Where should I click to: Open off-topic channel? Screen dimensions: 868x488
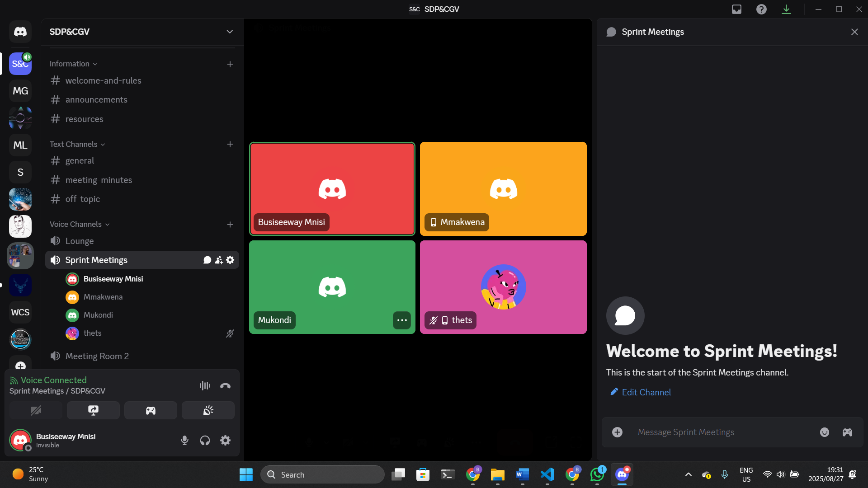[x=142, y=199]
